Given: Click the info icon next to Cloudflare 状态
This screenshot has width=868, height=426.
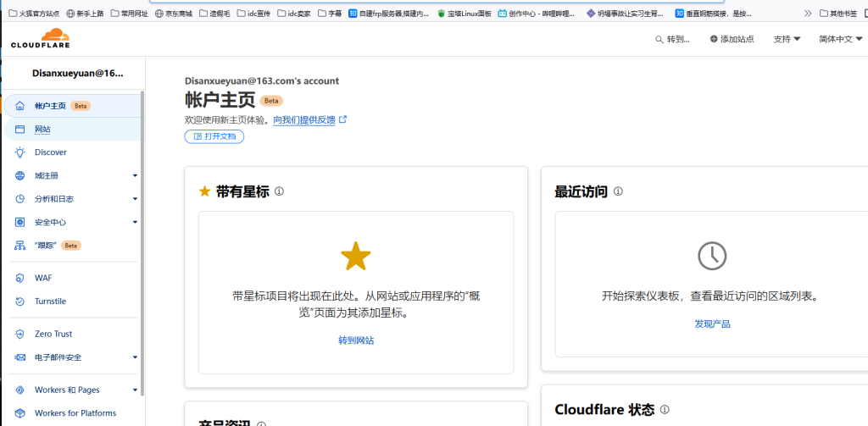Looking at the screenshot, I should [x=665, y=409].
